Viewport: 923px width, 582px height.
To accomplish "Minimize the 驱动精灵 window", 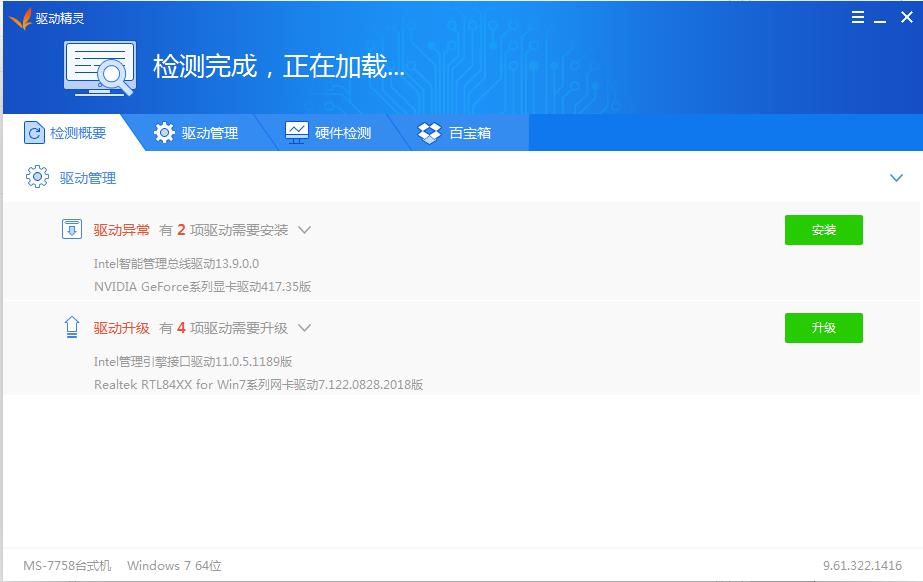I will pos(880,21).
